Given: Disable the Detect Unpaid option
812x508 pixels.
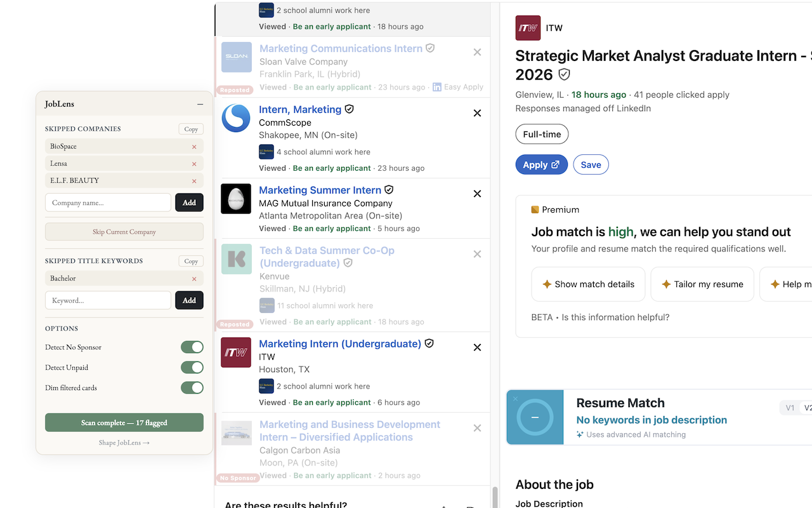Looking at the screenshot, I should tap(192, 368).
